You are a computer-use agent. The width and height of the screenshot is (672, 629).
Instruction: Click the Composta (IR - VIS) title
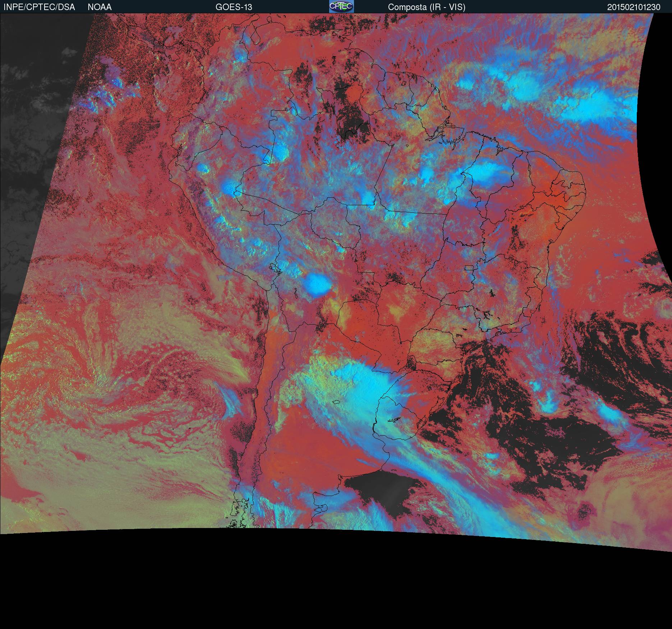click(x=427, y=7)
